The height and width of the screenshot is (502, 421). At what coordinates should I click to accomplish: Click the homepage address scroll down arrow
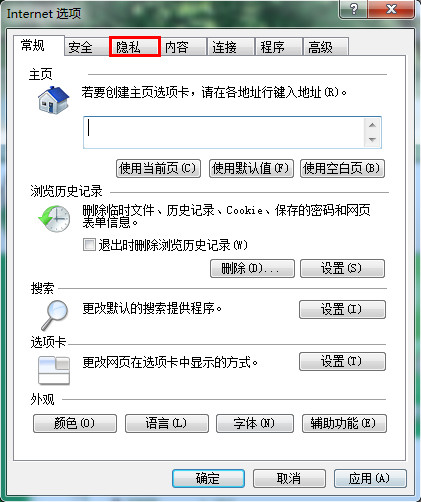click(372, 140)
